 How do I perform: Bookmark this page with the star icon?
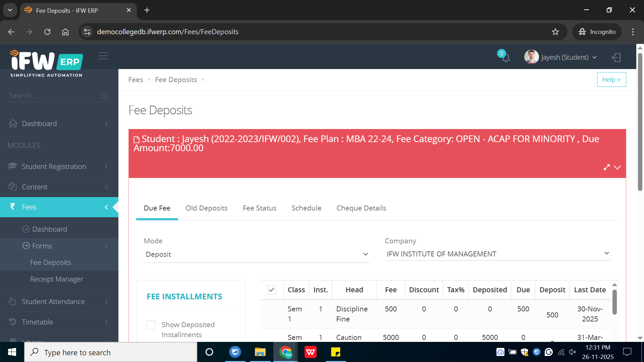pos(555,32)
